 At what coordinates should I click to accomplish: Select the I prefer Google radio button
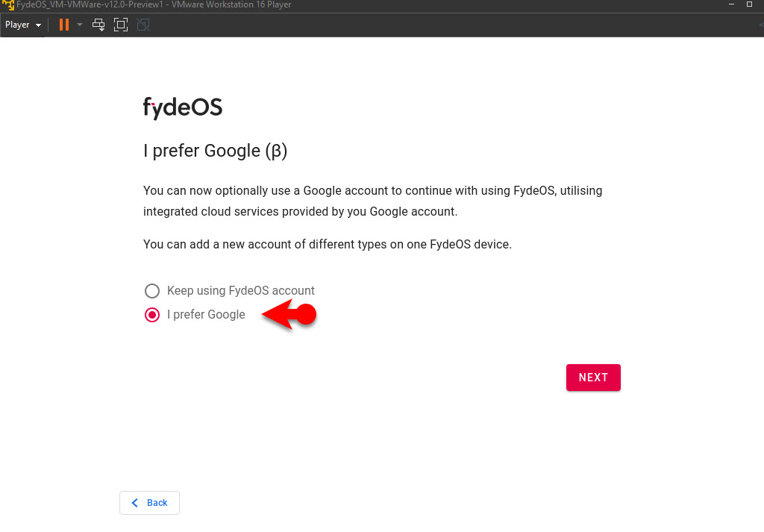click(x=152, y=315)
